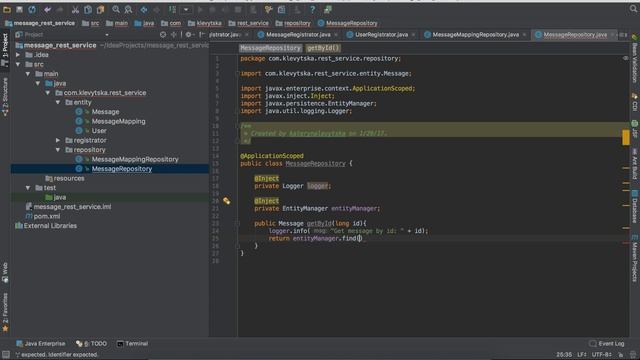Click the Synchronize refresh toolbar icon
640x360 pixels.
tap(32, 9)
